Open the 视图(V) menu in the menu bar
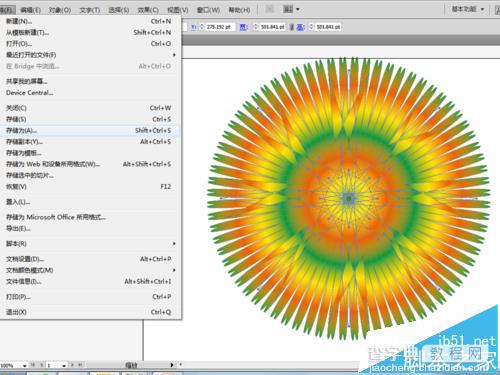Image resolution: width=500 pixels, height=375 pixels. [178, 10]
